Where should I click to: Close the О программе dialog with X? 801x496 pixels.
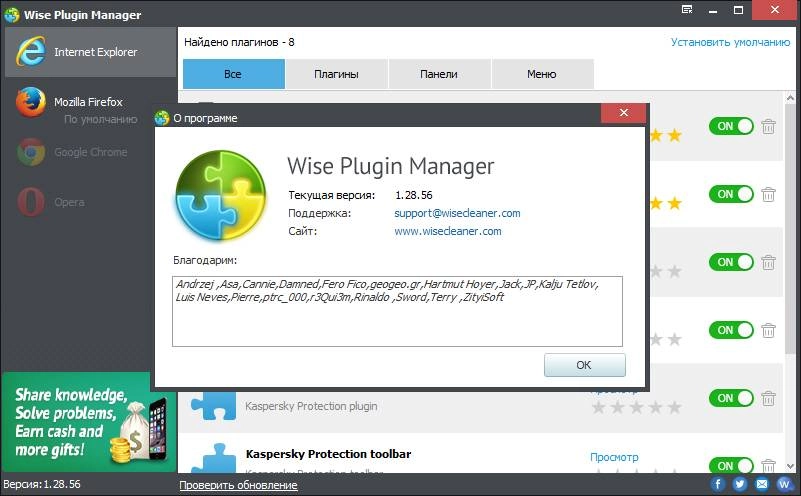click(x=624, y=113)
